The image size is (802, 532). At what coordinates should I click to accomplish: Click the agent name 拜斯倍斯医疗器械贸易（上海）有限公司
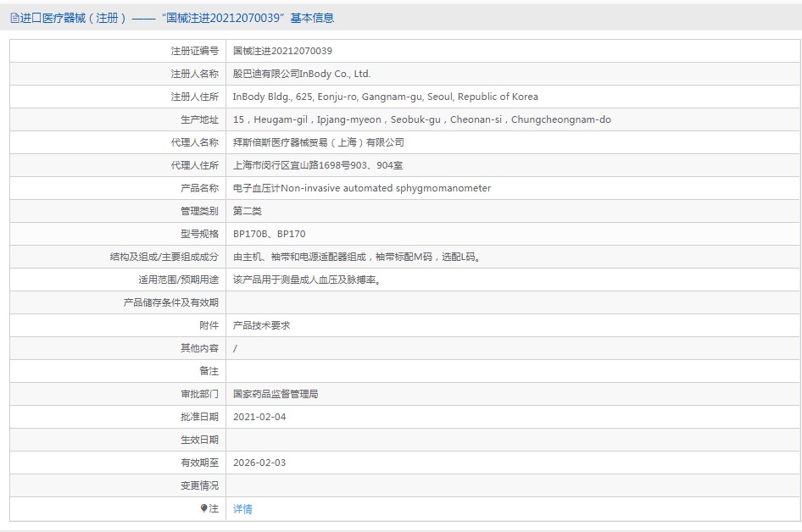(318, 142)
